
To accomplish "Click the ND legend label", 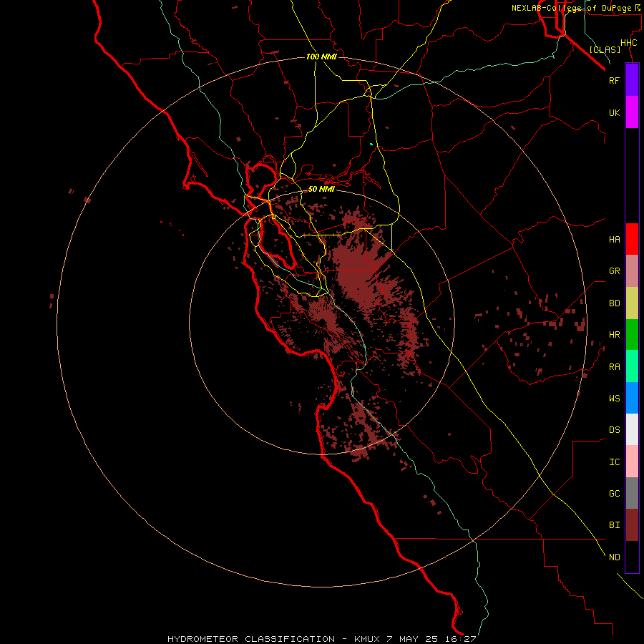I will click(614, 557).
